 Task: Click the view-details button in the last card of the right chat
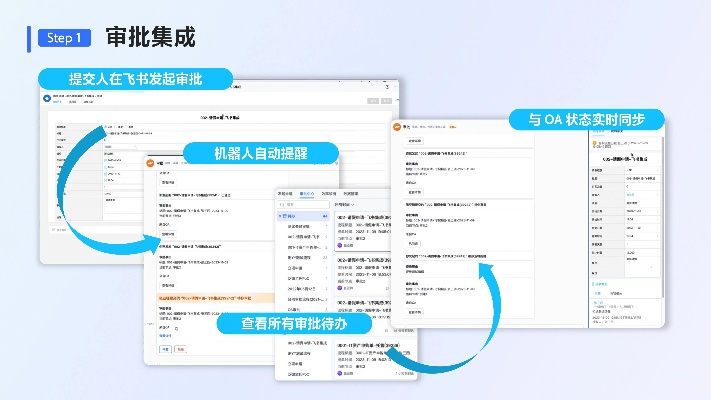point(414,312)
